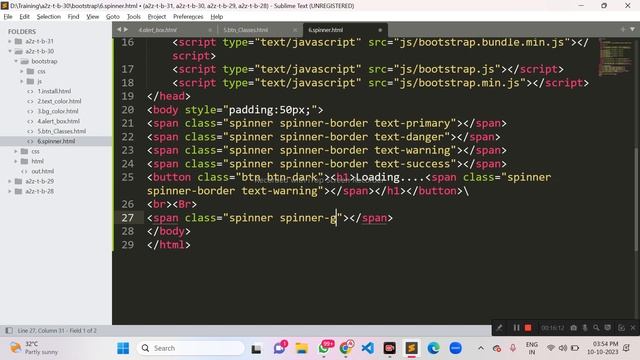Open 4.alert_box.html in the sidebar

click(58, 121)
